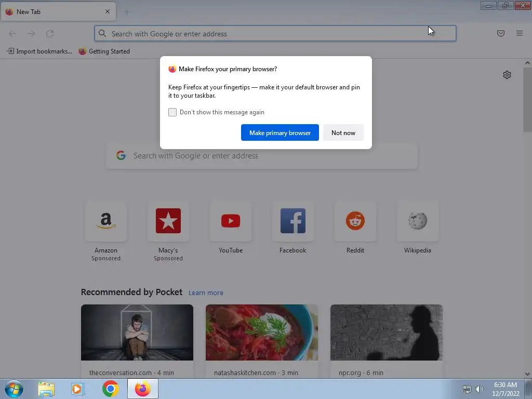Go forward with the forward arrow
The image size is (532, 399).
coord(31,33)
